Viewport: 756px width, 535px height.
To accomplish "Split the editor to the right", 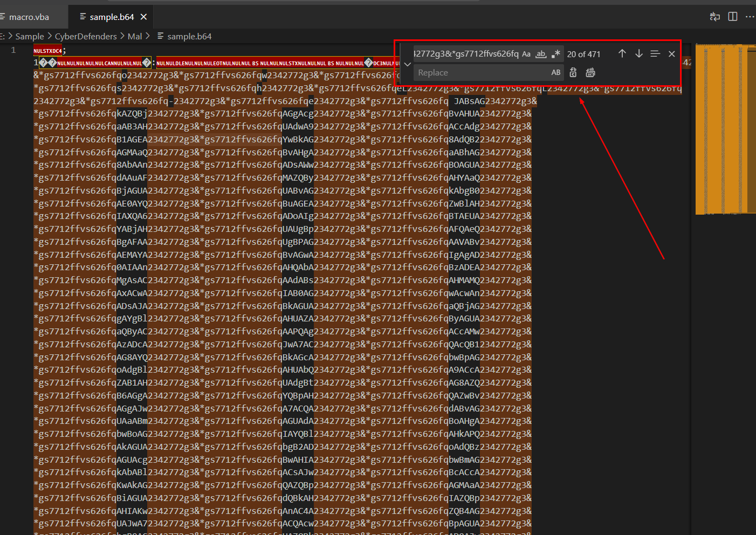I will (x=732, y=17).
